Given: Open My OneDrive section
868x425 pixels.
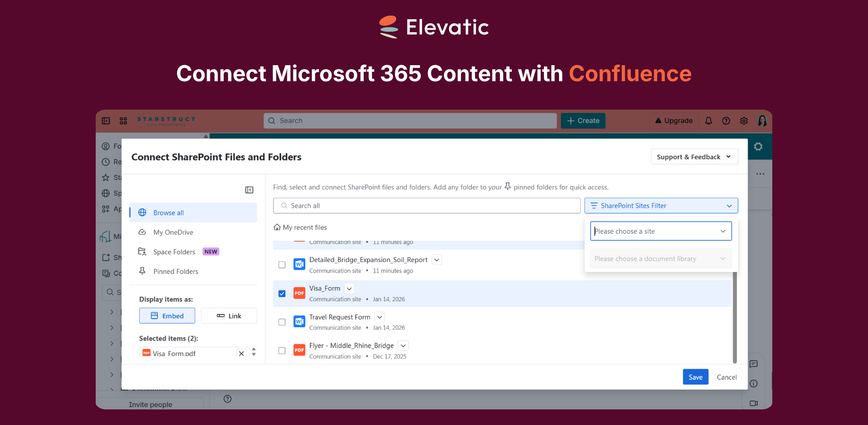Looking at the screenshot, I should (173, 232).
